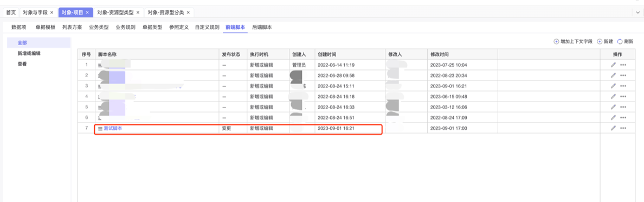This screenshot has width=644, height=202.
Task: Edit the 测试脚本 row with pencil icon
Action: point(613,128)
